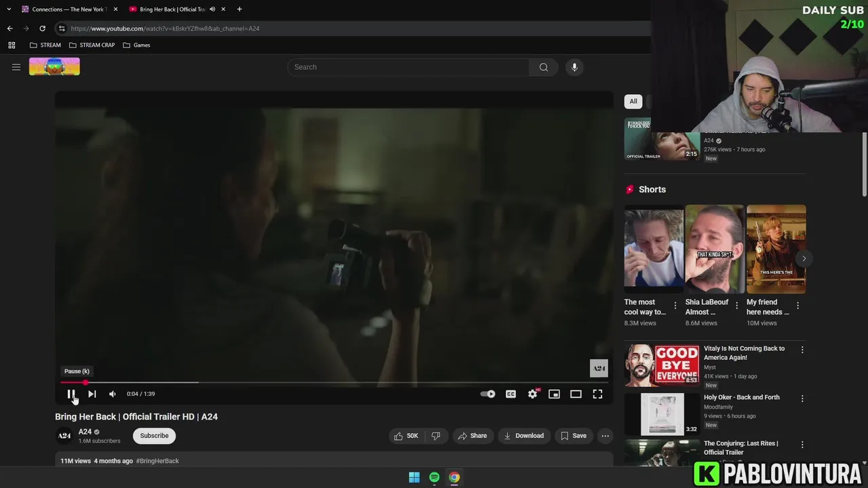Select the All filter chip
Screen dimensions: 868x488
click(633, 102)
